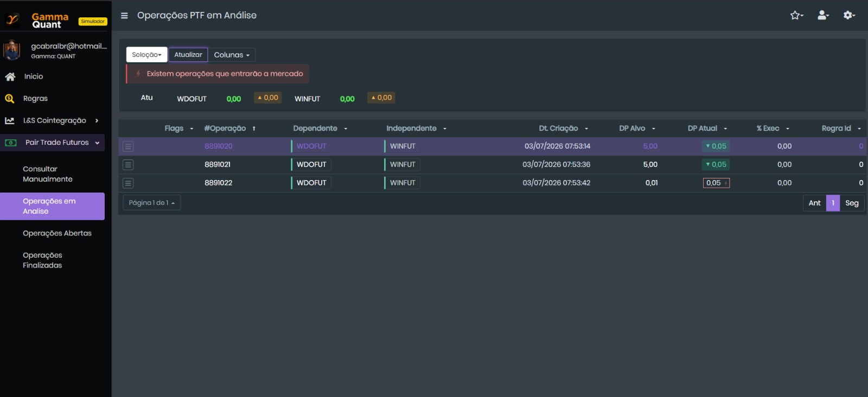Screen dimensions: 868x397
Task: Click WDOFUT tag in row 8891021
Action: coord(311,165)
